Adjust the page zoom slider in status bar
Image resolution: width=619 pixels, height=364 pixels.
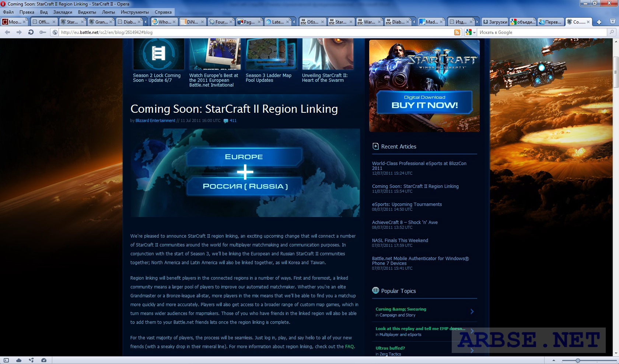click(578, 360)
